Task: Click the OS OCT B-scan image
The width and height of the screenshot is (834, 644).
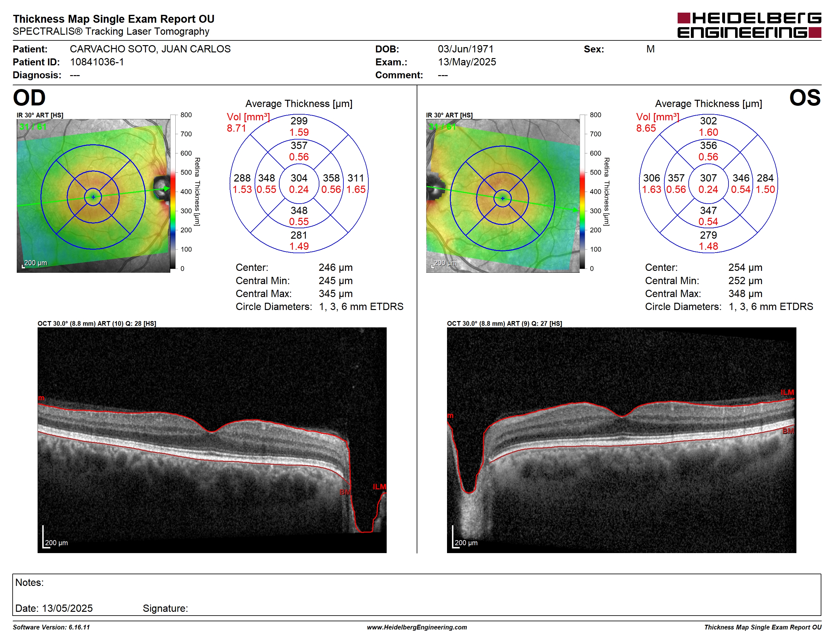Action: point(621,440)
